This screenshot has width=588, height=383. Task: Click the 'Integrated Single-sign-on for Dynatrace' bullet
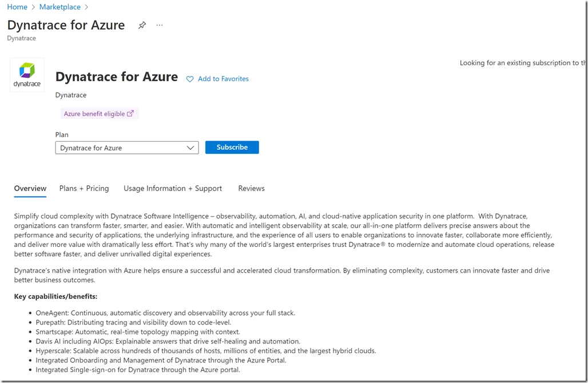138,369
